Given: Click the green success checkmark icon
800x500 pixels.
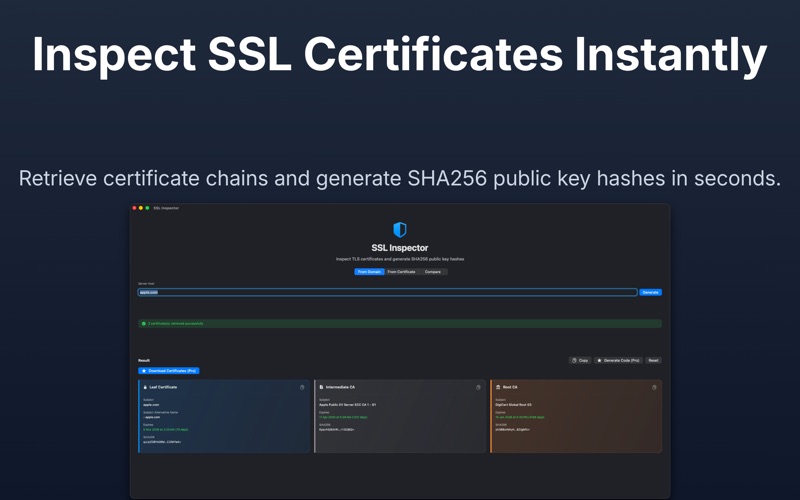Looking at the screenshot, I should pos(143,323).
